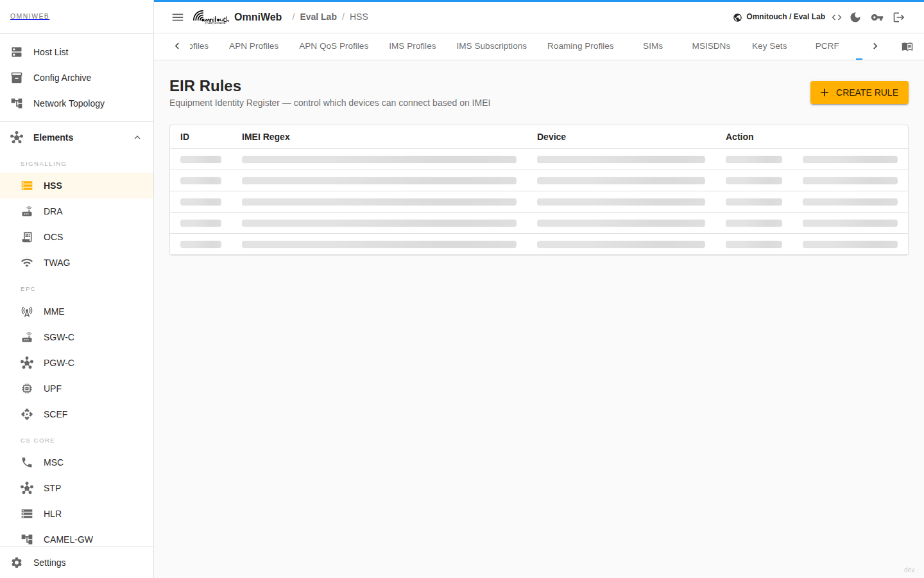Select DRA element in sidebar
924x578 pixels.
pos(77,211)
